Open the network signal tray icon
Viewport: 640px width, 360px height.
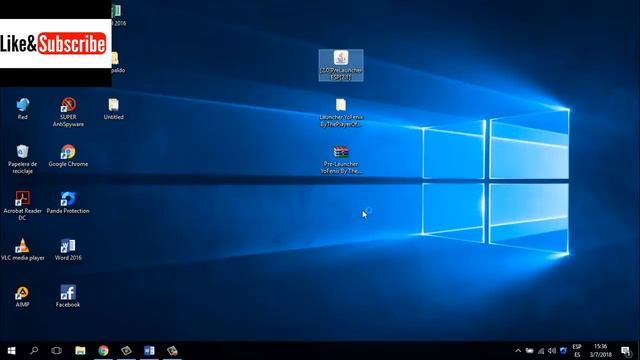[x=541, y=351]
